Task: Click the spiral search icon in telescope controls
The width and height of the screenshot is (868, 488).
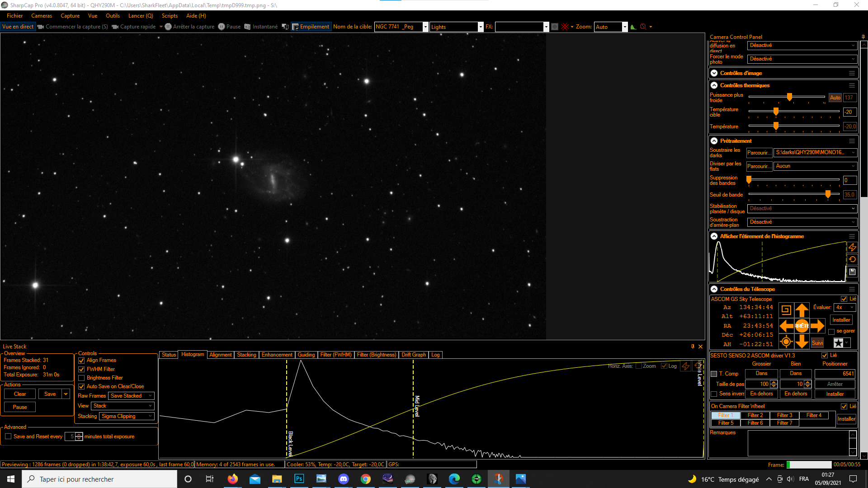Action: point(786,310)
